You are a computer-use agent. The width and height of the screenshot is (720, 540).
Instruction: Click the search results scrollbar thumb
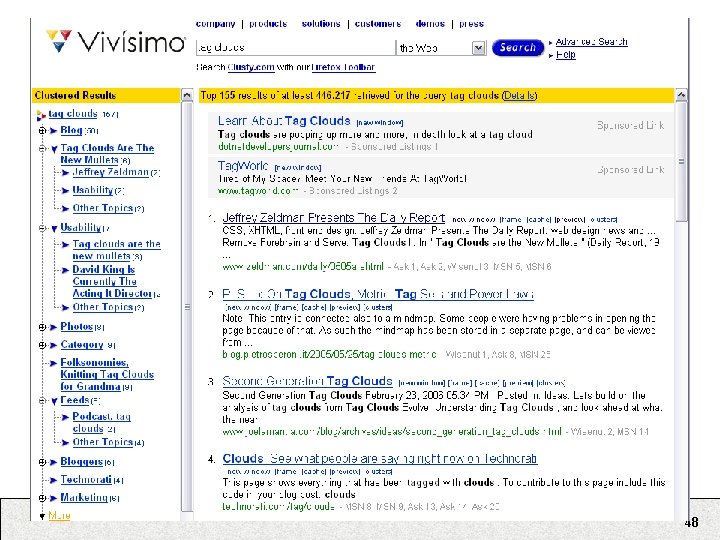[681, 162]
